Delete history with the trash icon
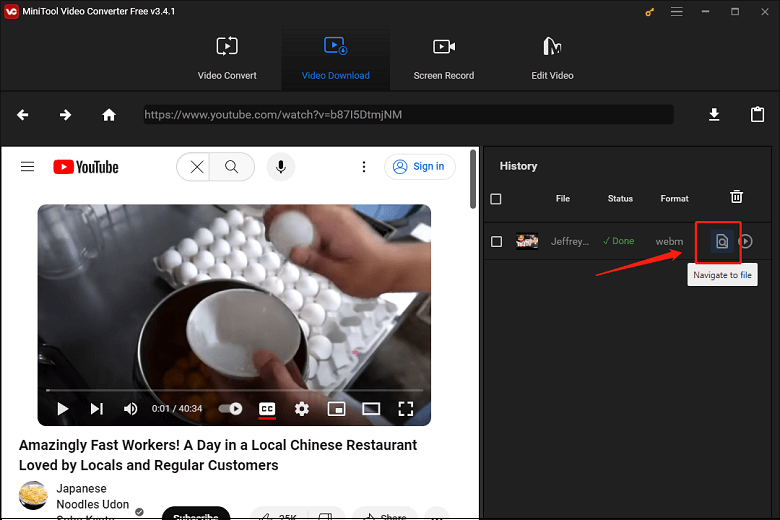The image size is (780, 520). [736, 198]
